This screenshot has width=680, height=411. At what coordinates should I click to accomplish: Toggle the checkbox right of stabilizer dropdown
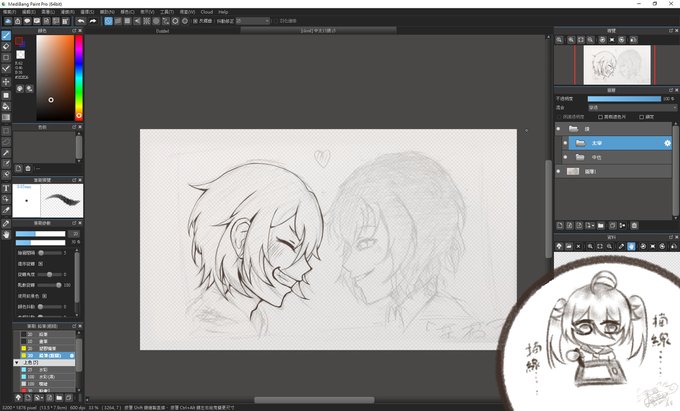click(276, 21)
